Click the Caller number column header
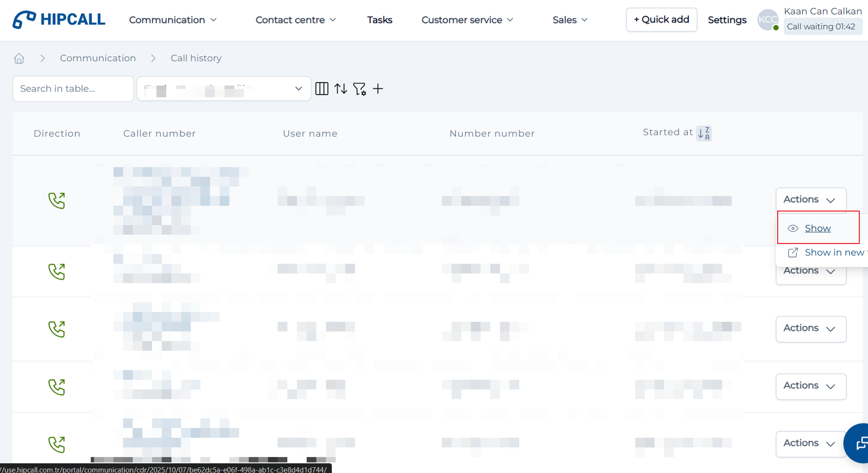 point(159,133)
